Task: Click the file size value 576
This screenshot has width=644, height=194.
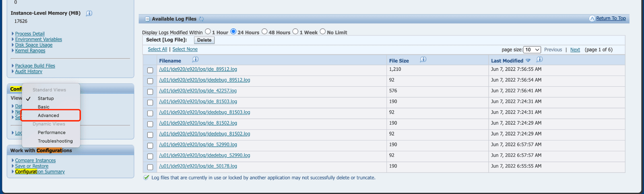Action: tap(393, 91)
